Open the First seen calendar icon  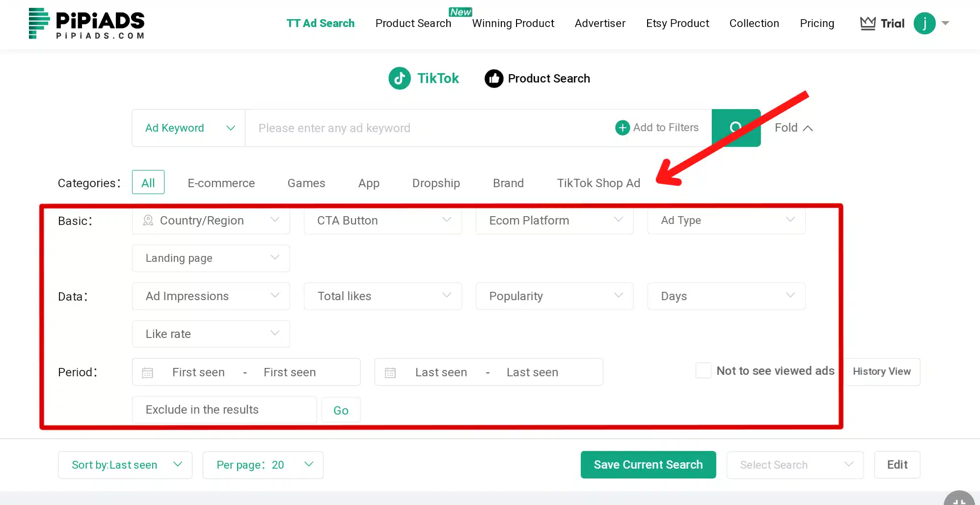(147, 372)
